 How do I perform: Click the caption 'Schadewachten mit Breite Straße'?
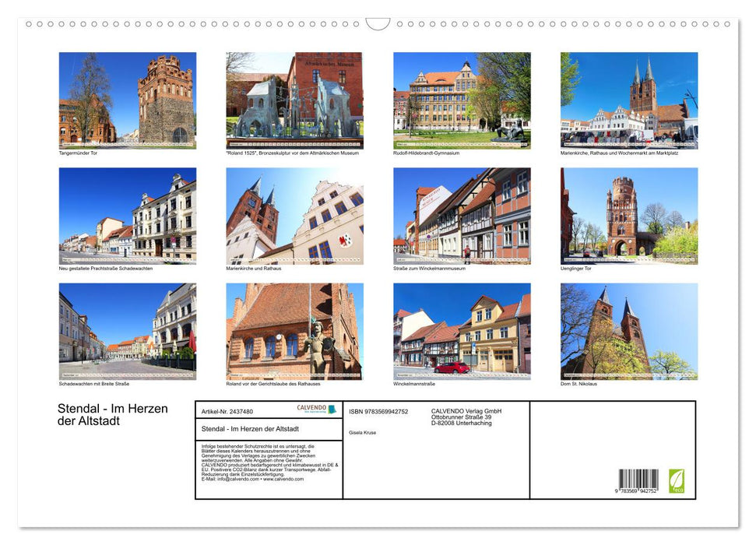[94, 384]
